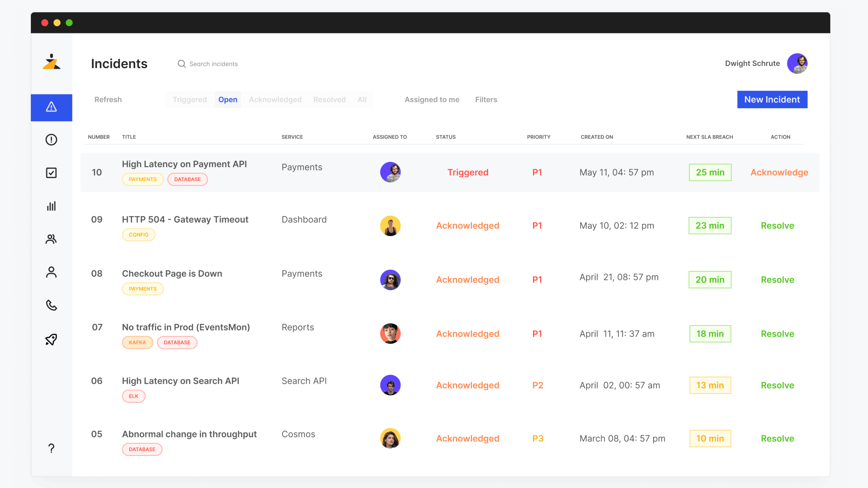
Task: Show the Resolved incidents tab
Action: [x=329, y=100]
